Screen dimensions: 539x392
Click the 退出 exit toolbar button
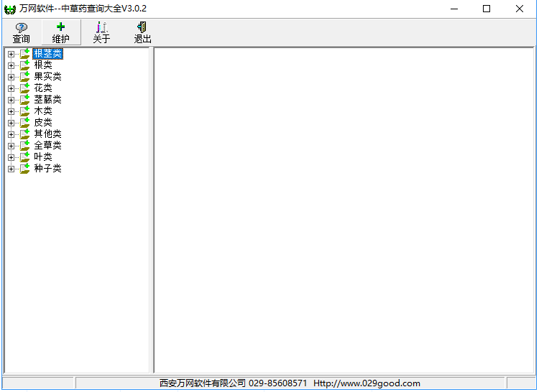pos(143,32)
